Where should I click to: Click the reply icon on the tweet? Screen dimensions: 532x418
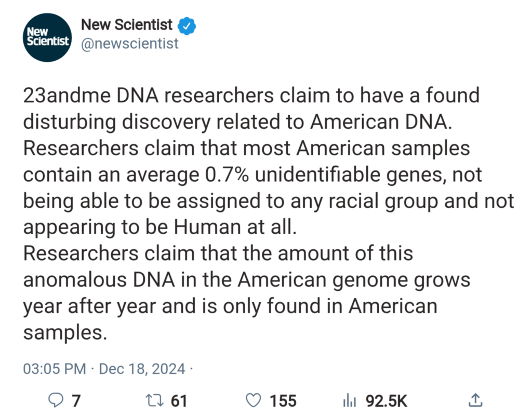pos(55,400)
